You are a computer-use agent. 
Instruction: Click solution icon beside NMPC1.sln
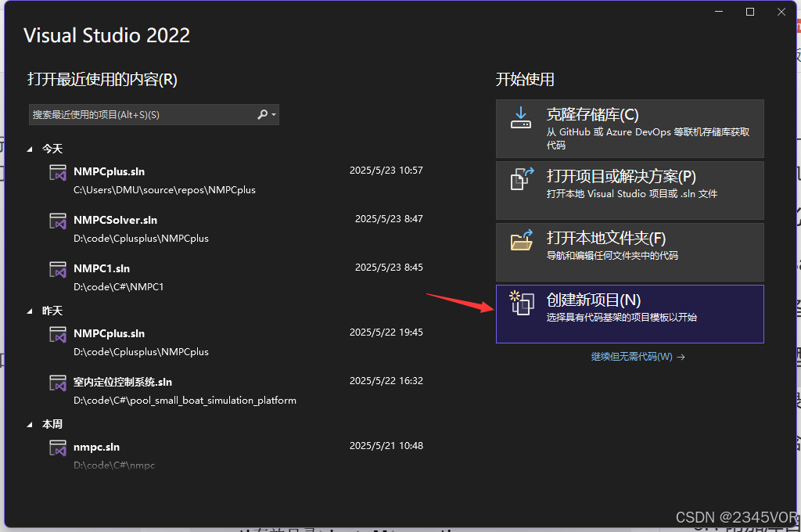58,270
